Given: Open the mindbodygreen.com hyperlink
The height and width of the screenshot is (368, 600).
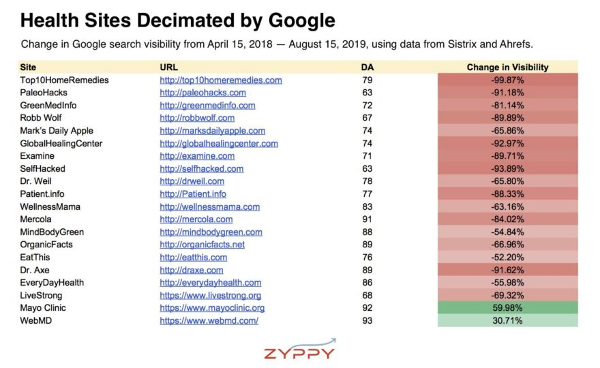Looking at the screenshot, I should coord(211,232).
